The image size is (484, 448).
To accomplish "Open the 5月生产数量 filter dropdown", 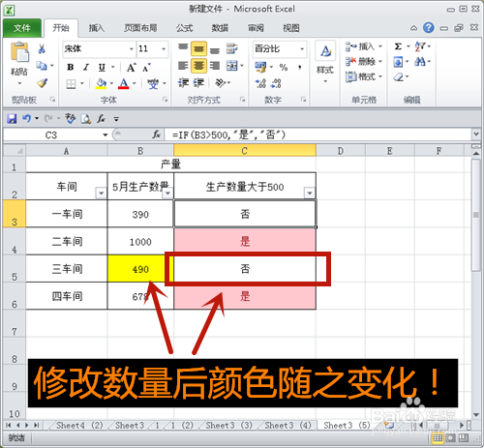I will tap(168, 194).
